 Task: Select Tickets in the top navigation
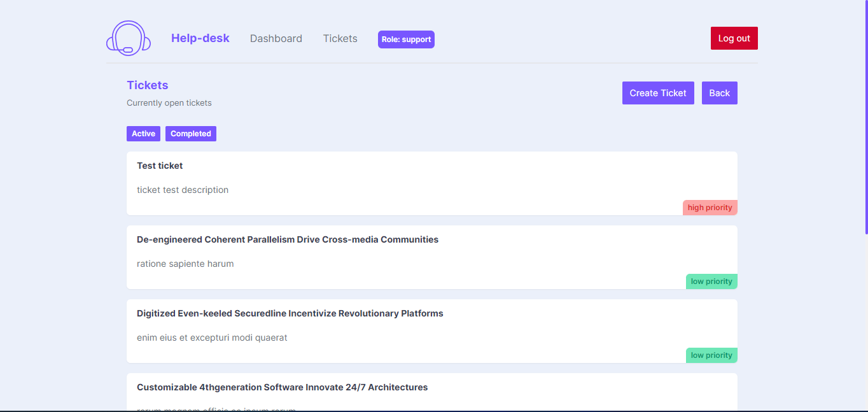point(340,38)
